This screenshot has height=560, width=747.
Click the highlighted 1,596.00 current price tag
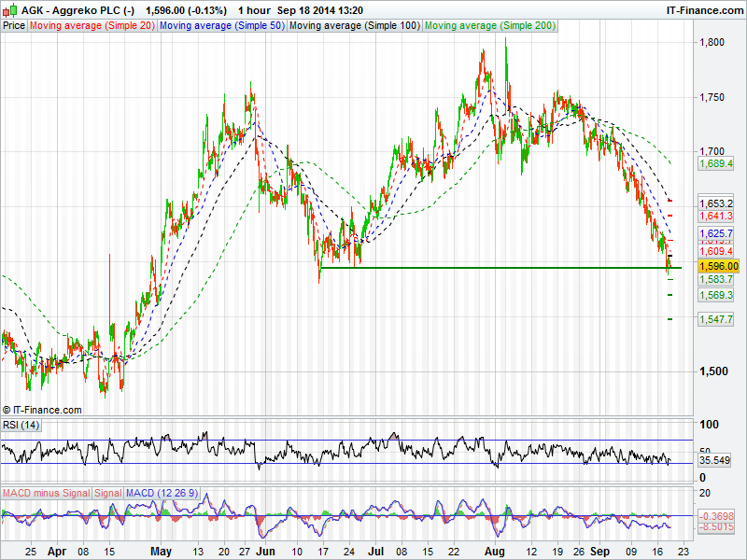pyautogui.click(x=718, y=266)
